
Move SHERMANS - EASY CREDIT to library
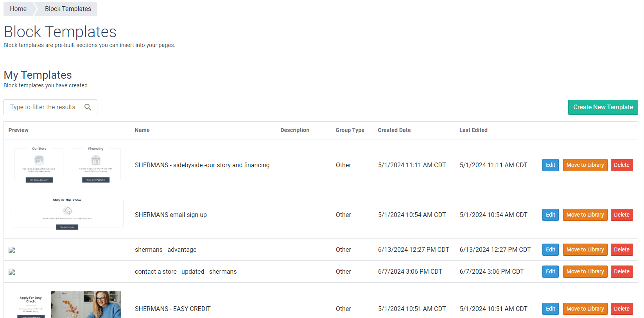[x=585, y=309]
